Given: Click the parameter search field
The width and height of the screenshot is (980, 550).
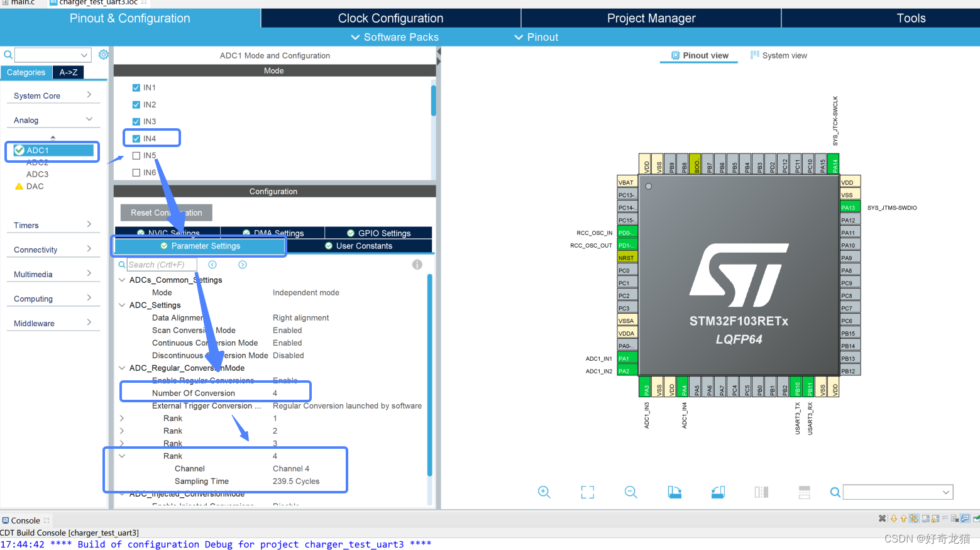Looking at the screenshot, I should pyautogui.click(x=162, y=265).
